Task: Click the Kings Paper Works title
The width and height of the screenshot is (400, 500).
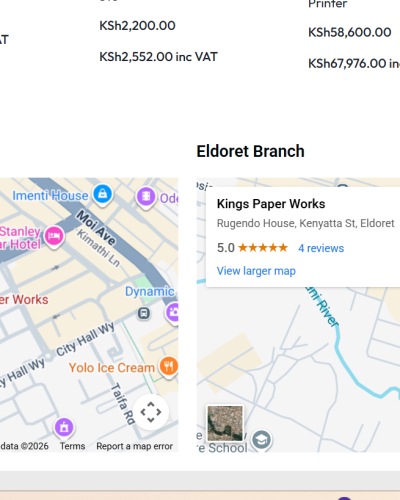Action: (x=271, y=204)
